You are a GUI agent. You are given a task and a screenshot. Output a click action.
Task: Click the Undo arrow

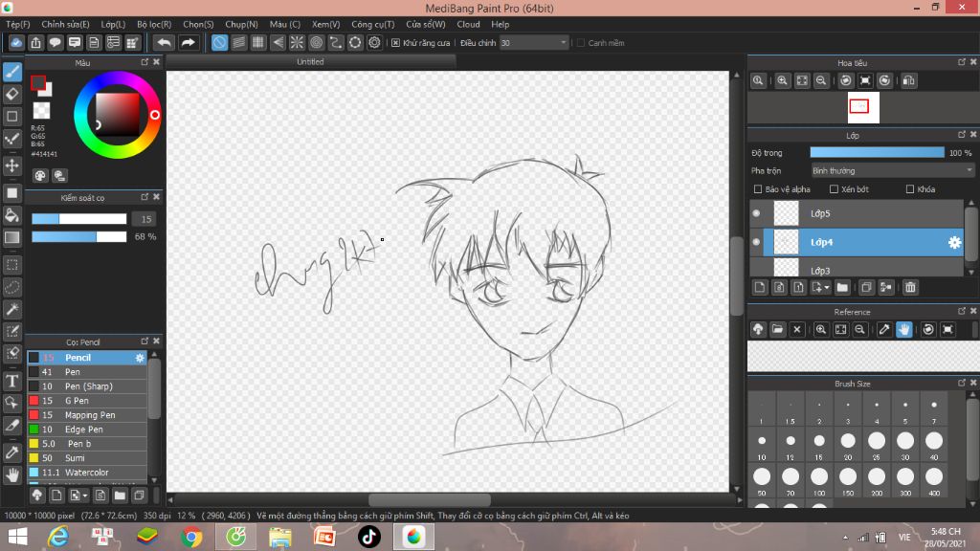(x=164, y=42)
